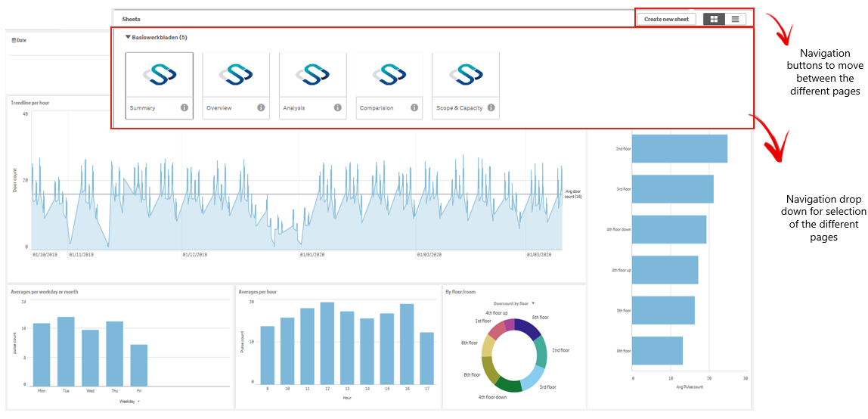Viewport: 868px width, 419px height.
Task: Select the 3rd floor horizontal bar
Action: [x=673, y=189]
